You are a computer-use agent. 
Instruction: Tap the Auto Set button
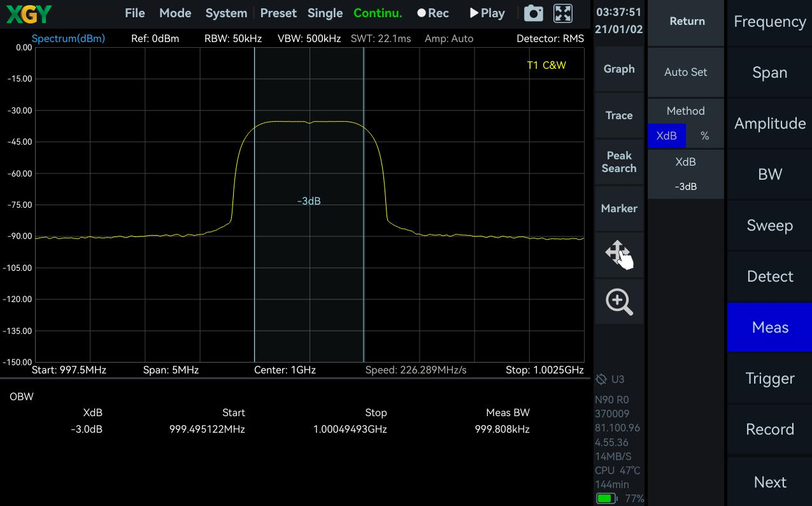[x=686, y=72]
